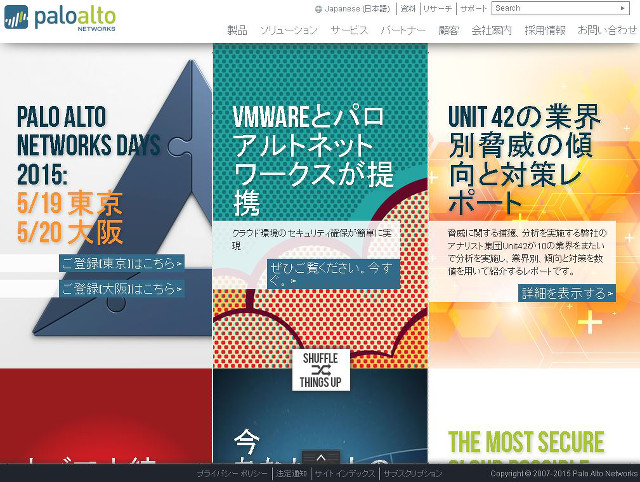Click the 5/19 東京 date text
Viewport: 640px width, 482px height.
69,203
